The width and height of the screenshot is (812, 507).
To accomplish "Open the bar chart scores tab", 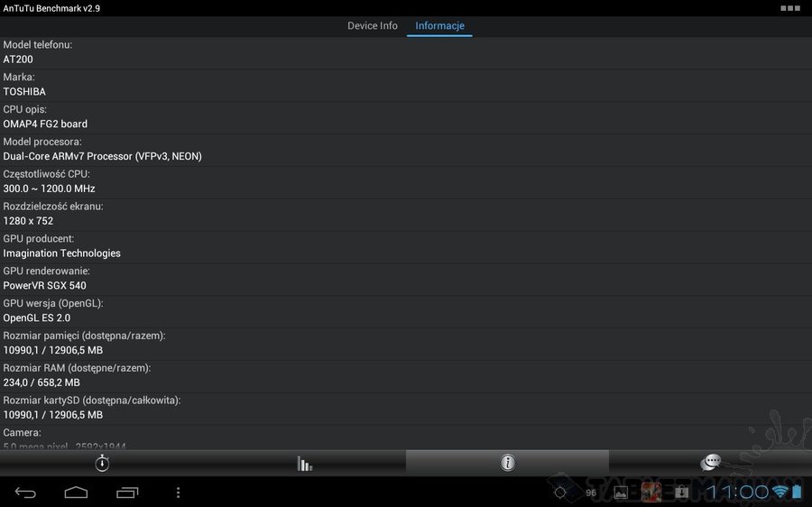I will [305, 463].
